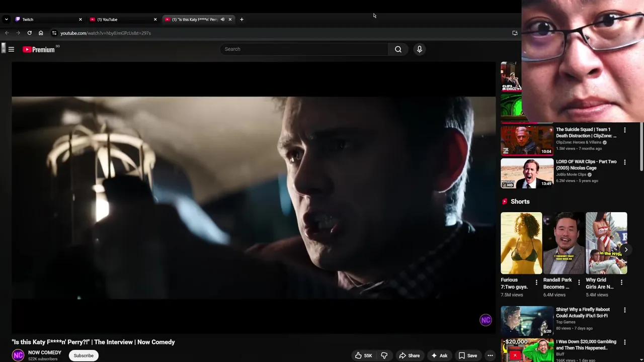The width and height of the screenshot is (644, 362).
Task: Show next Shorts with right chevron
Action: [x=626, y=249]
